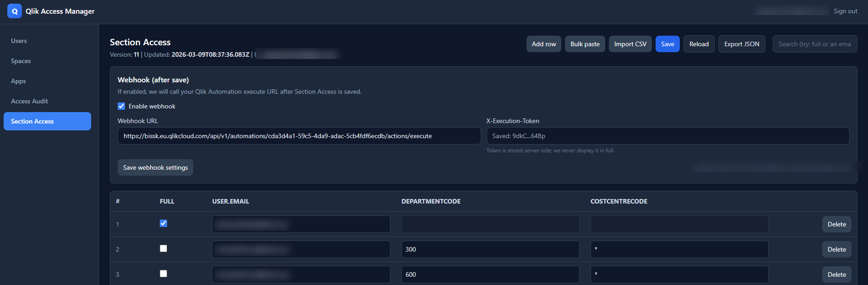Delete row 3 with department 600
868x285 pixels.
(837, 274)
